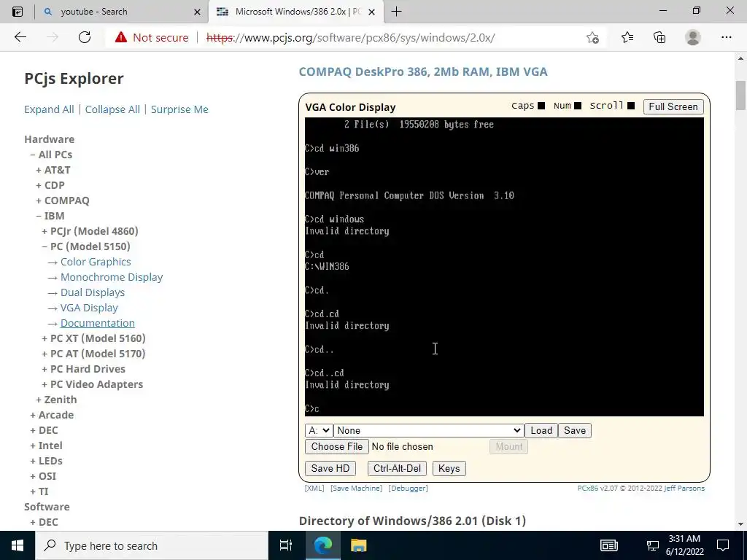Viewport: 747px width, 560px height.
Task: Open the Color Graphics link
Action: click(x=96, y=262)
